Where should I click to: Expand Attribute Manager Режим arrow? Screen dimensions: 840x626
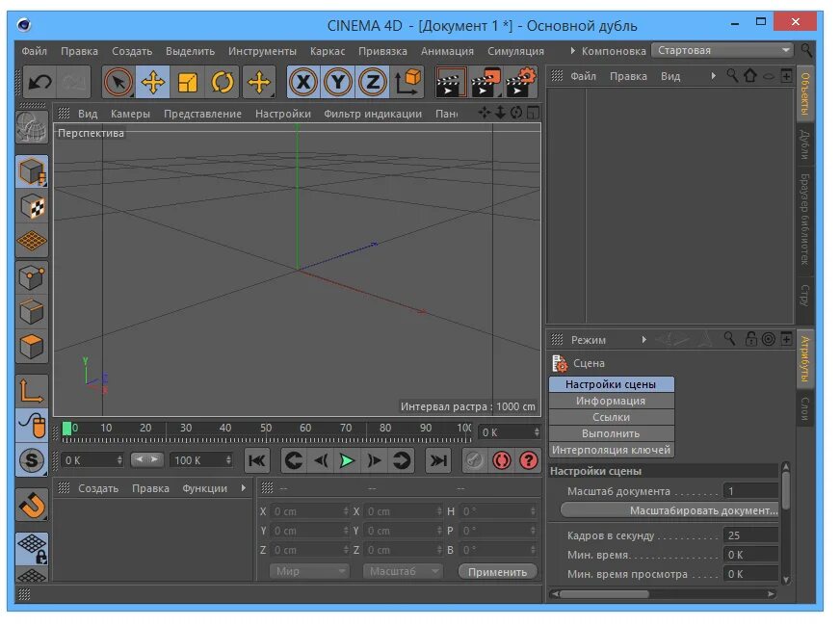(x=643, y=340)
